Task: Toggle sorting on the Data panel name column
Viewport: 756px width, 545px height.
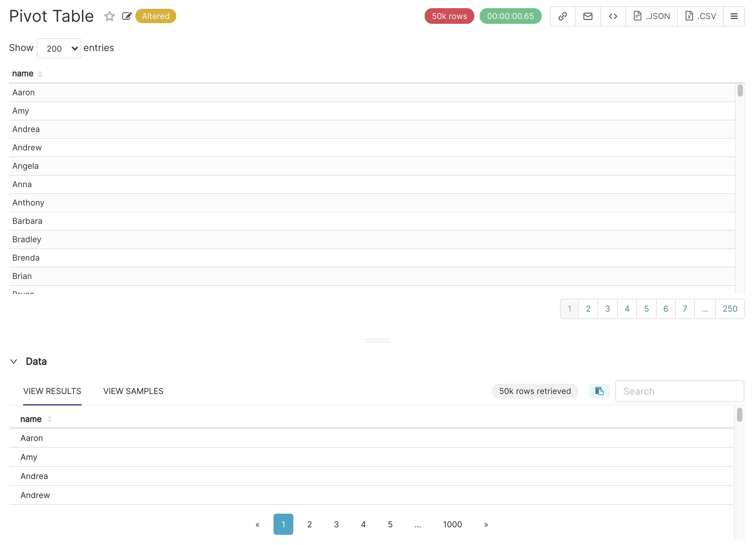Action: click(49, 419)
